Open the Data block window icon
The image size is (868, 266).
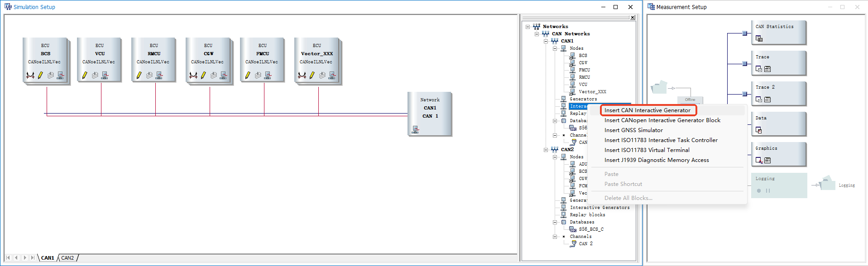click(x=759, y=130)
